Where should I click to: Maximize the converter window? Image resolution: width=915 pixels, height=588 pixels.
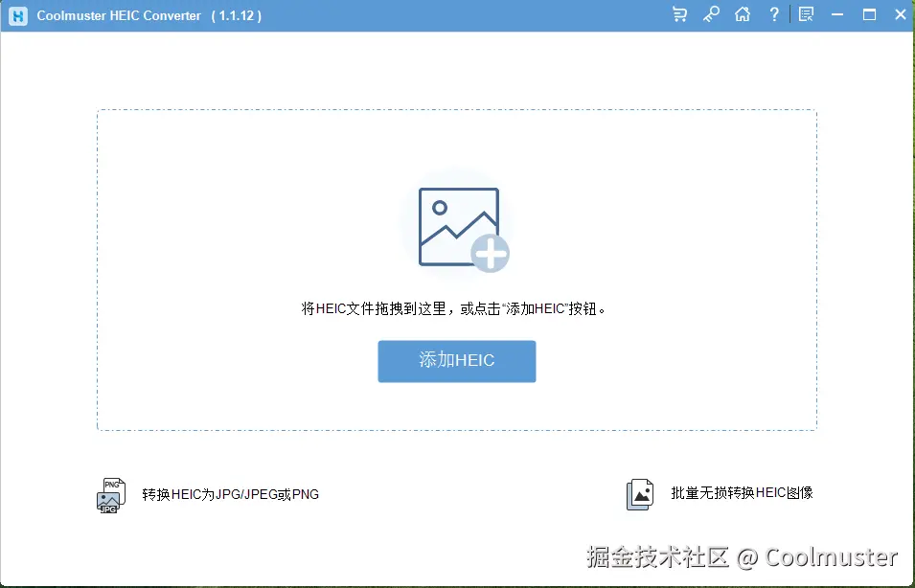coord(870,14)
